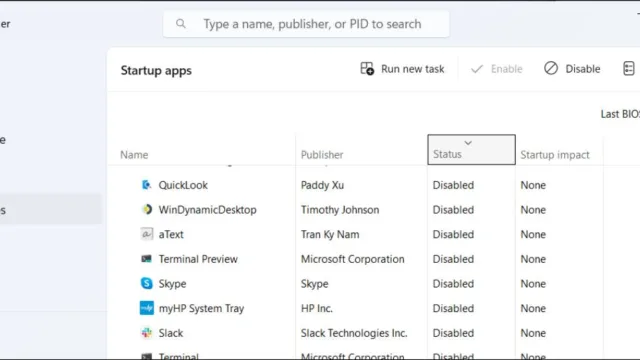Click the sort chevron above Status
Image resolution: width=640 pixels, height=360 pixels.
[468, 143]
